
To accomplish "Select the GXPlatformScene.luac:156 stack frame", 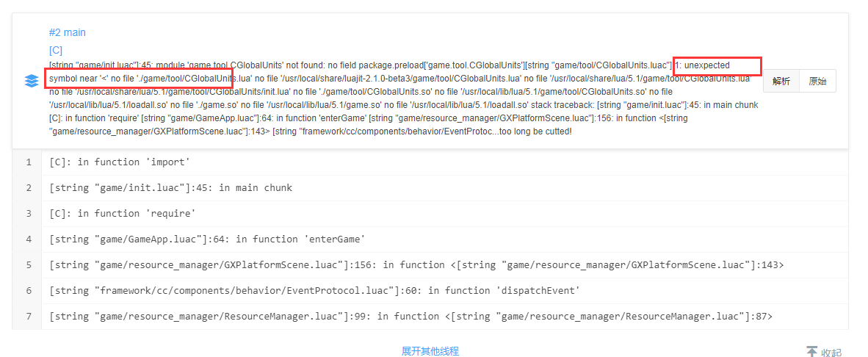I will [416, 264].
